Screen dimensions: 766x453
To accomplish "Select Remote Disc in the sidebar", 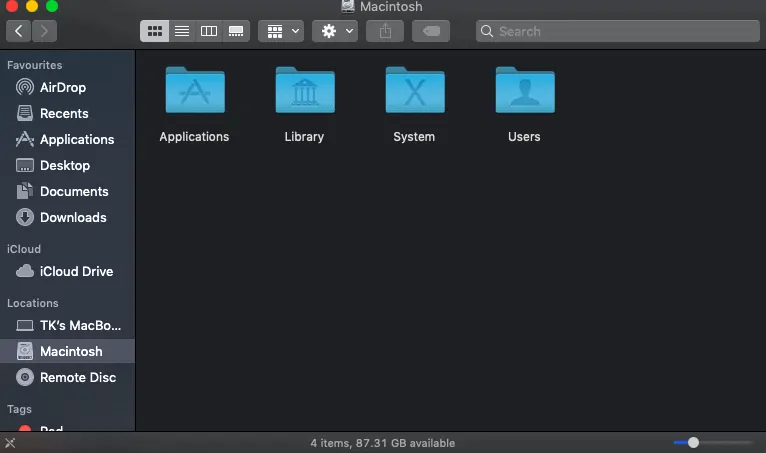I will click(67, 377).
